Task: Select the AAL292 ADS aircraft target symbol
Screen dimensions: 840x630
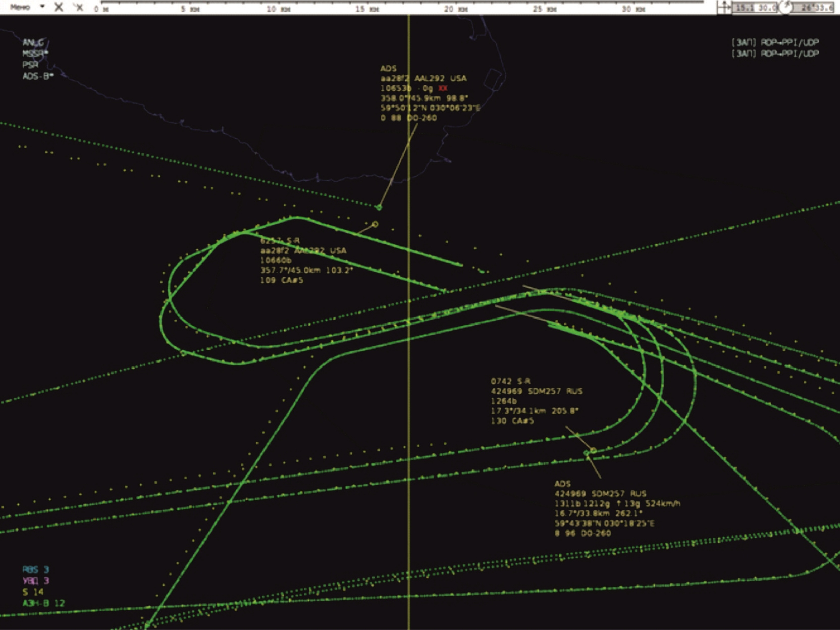Action: click(379, 207)
